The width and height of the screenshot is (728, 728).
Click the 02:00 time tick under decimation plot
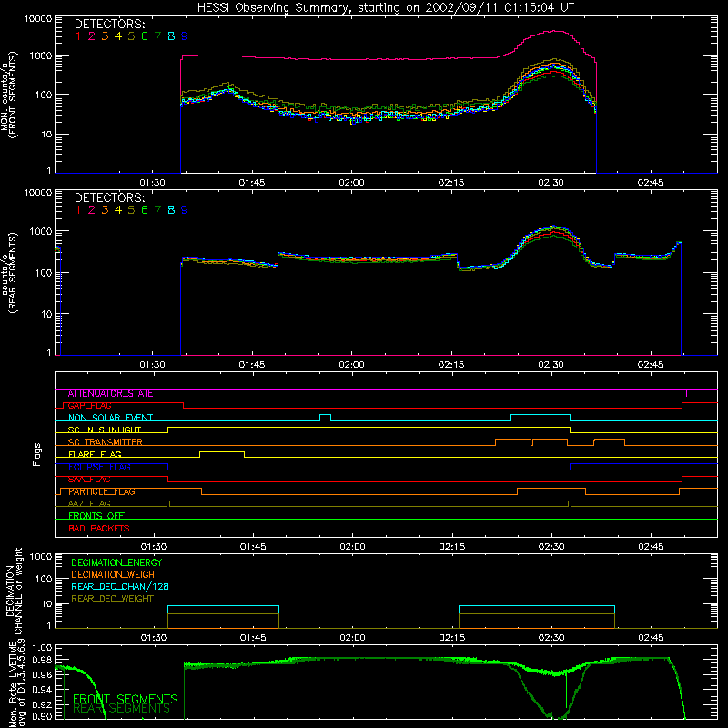(x=352, y=638)
